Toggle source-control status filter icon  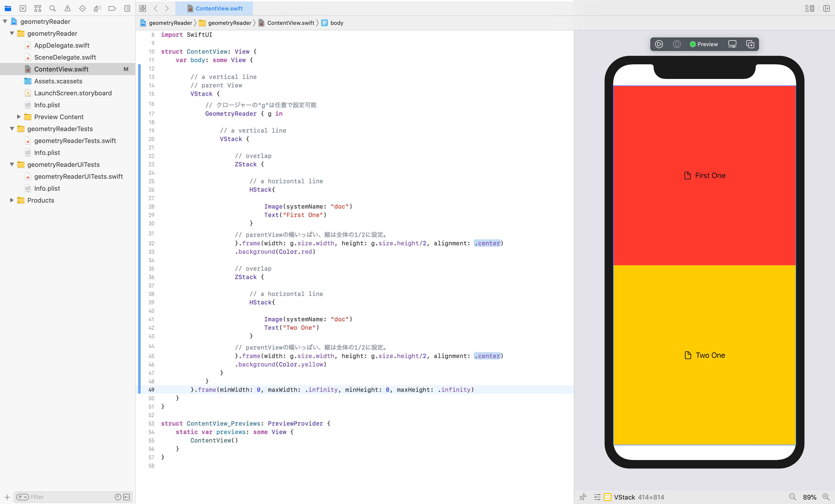point(126,497)
